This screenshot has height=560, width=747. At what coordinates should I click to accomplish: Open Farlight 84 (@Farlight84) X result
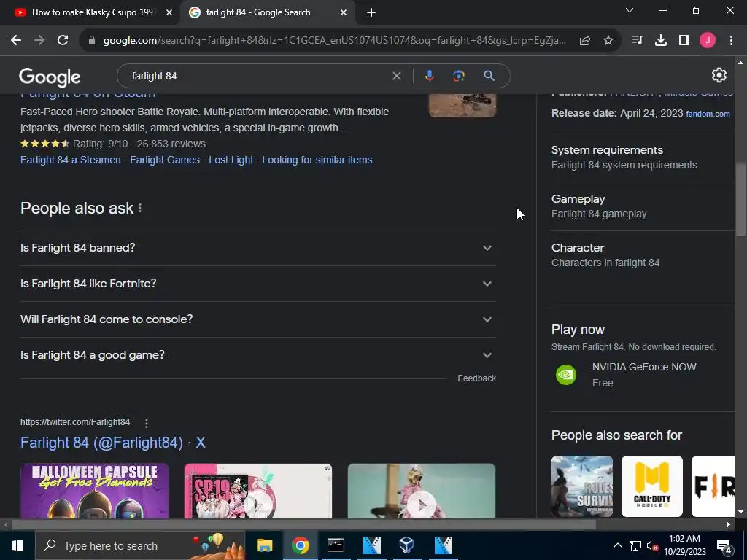[113, 443]
